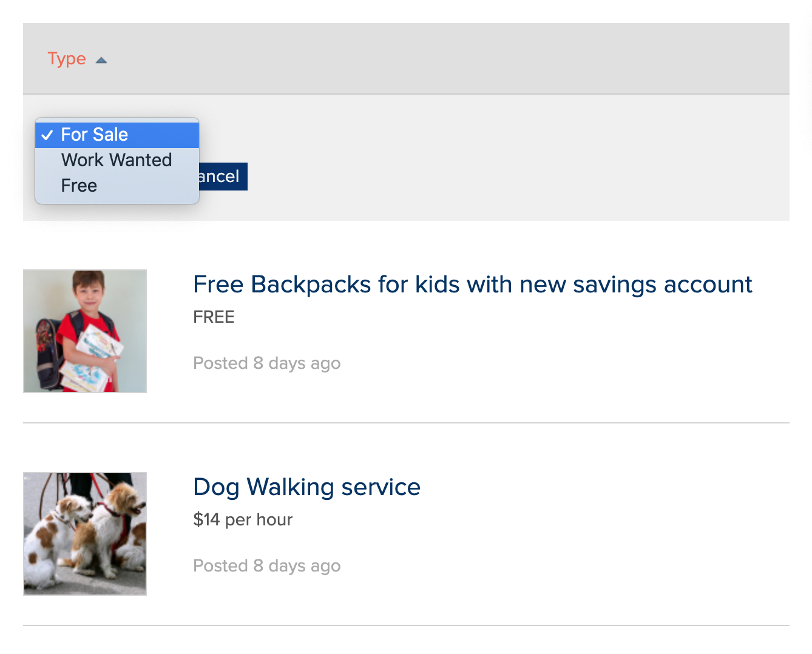
Task: Click the Type filter heading
Action: (67, 59)
